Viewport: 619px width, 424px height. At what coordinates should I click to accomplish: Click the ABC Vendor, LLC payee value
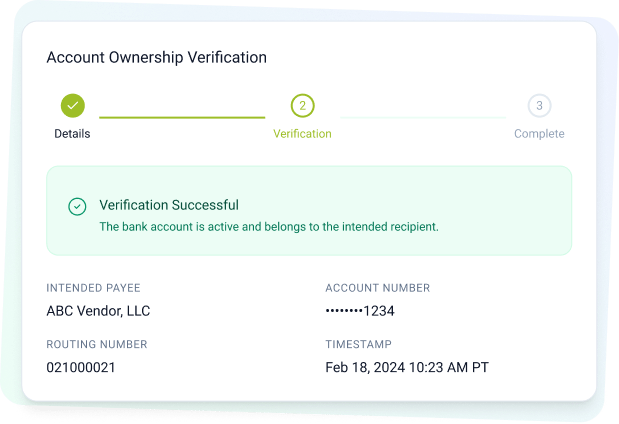point(98,311)
